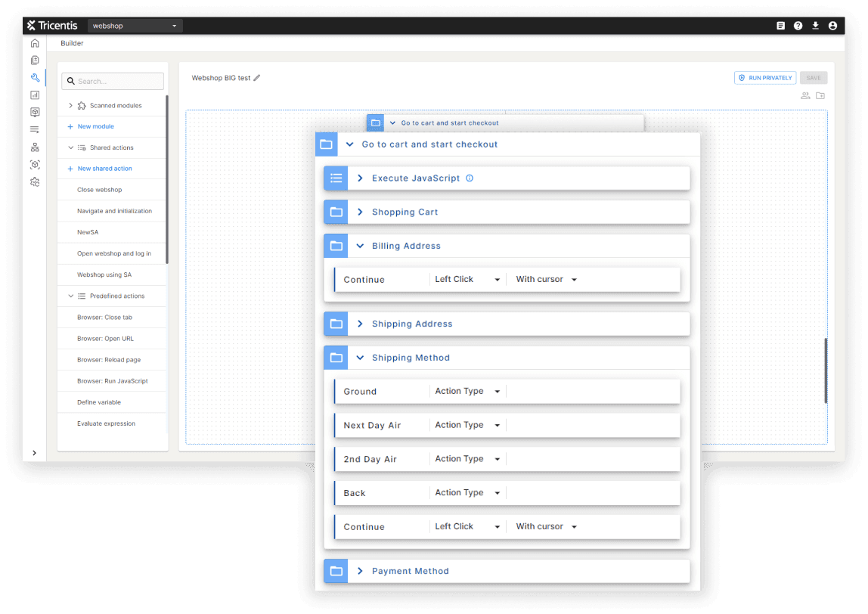Click the Tricentis logo
Image resolution: width=868 pixels, height=614 pixels.
pos(53,26)
